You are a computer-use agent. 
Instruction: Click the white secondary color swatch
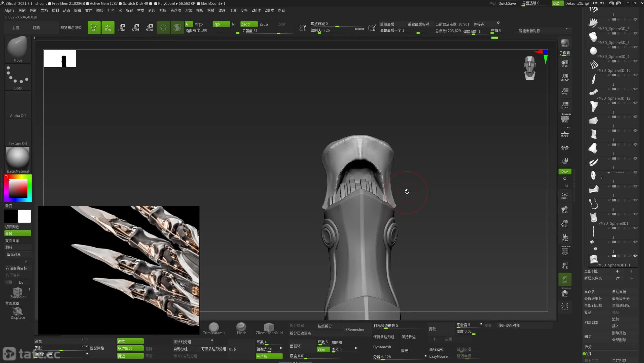pos(24,216)
